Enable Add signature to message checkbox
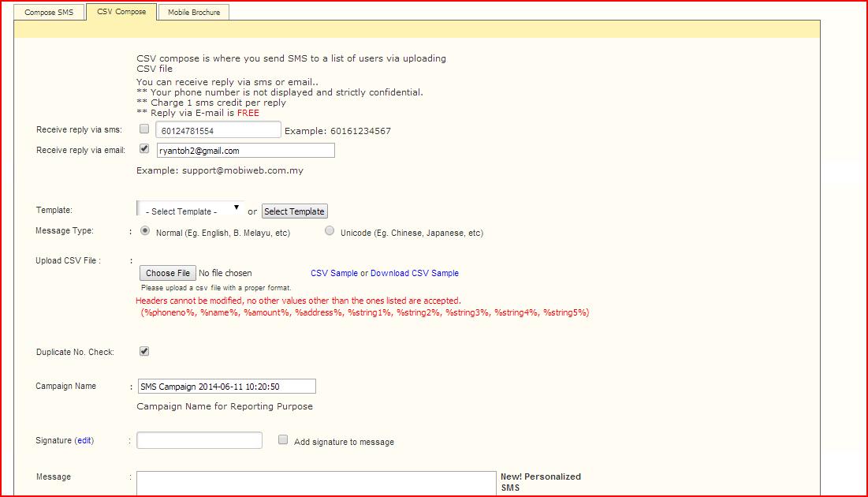868x497 pixels. click(283, 440)
